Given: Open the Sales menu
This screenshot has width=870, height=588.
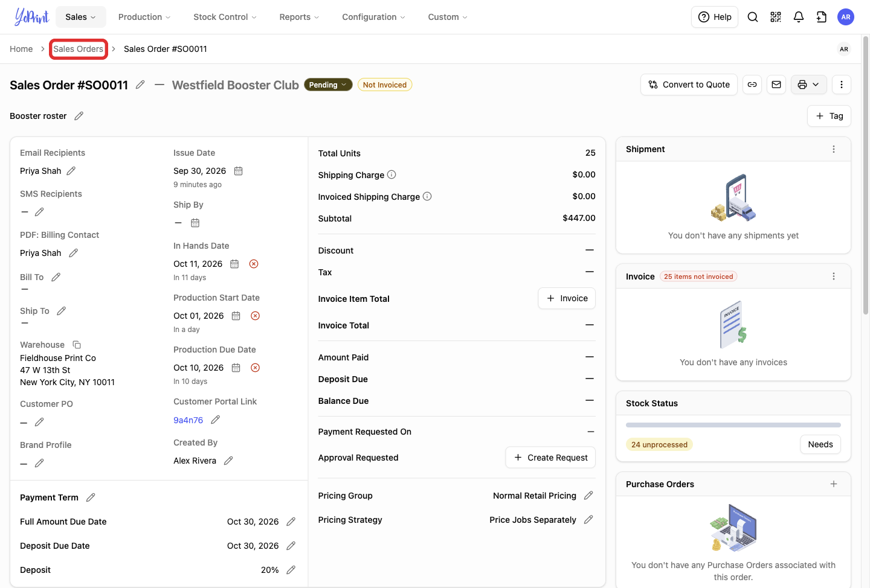Looking at the screenshot, I should [x=81, y=17].
